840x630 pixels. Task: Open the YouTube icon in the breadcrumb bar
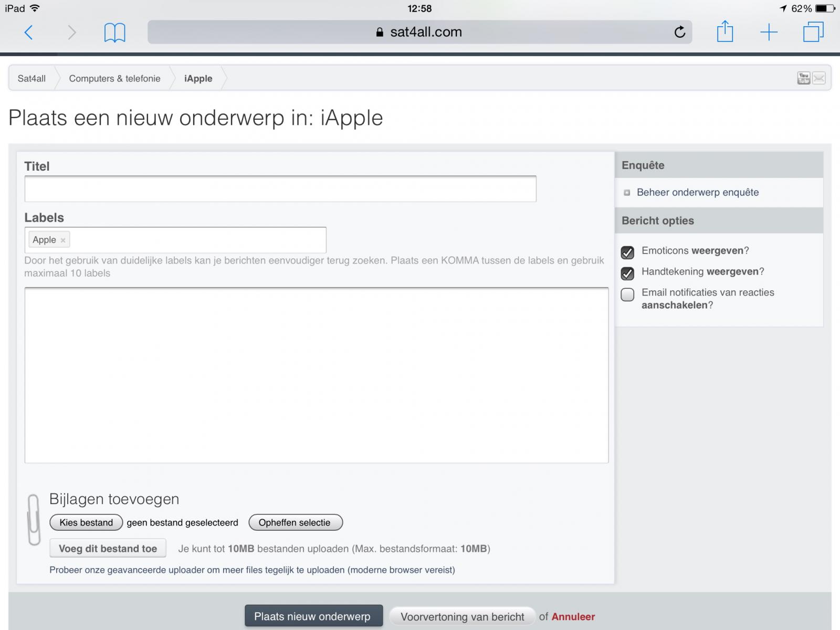(804, 78)
